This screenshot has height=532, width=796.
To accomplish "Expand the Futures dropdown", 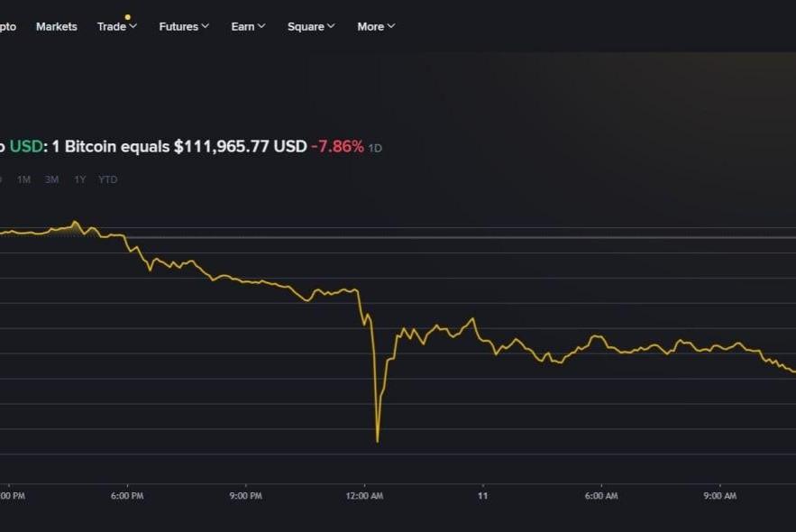I will [183, 27].
